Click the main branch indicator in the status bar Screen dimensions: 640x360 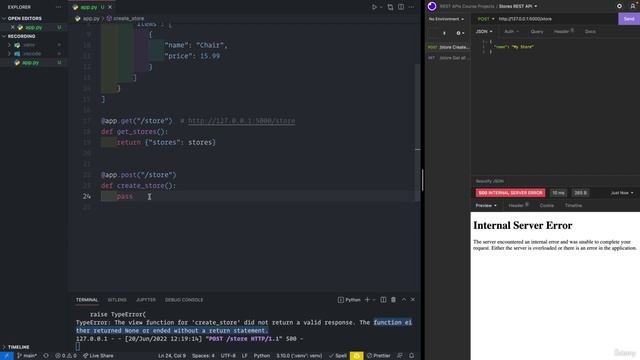(27, 356)
